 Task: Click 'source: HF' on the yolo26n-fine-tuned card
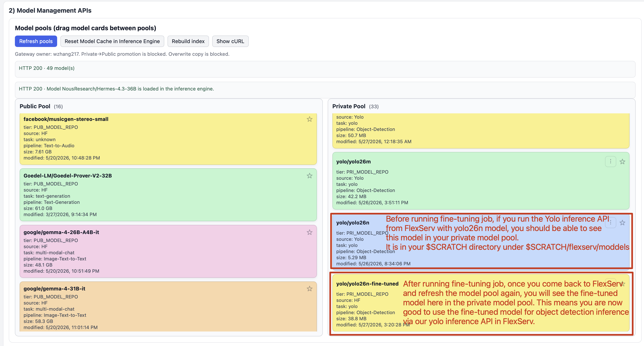point(348,300)
